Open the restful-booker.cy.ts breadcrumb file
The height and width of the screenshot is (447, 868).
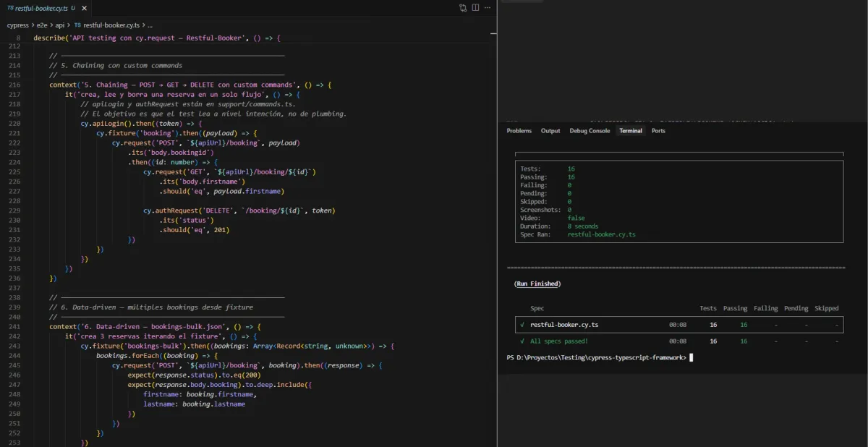click(106, 25)
